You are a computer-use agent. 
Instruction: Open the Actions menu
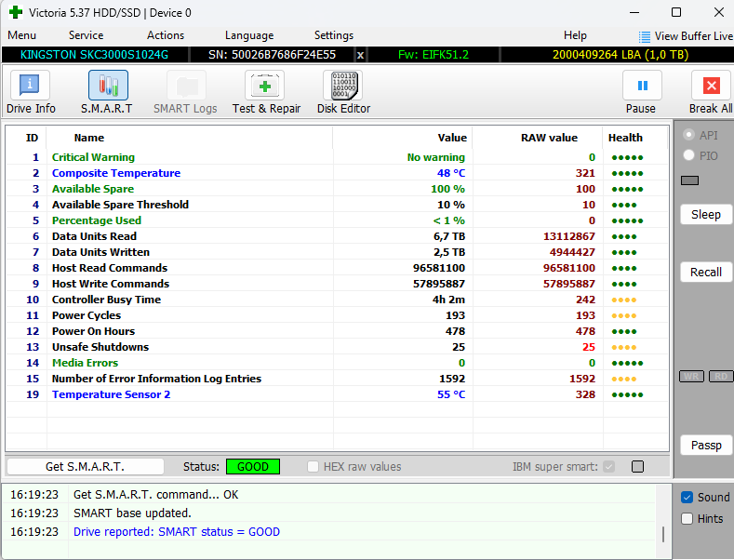166,35
